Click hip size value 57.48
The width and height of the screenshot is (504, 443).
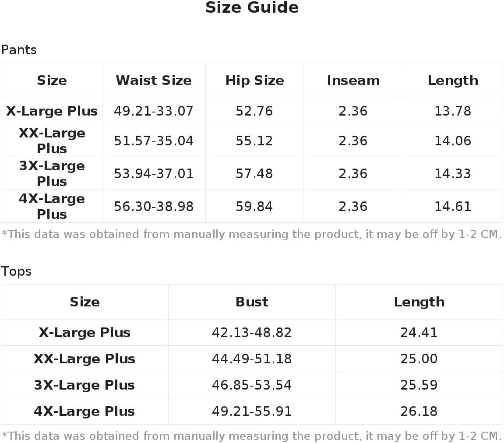pos(254,173)
